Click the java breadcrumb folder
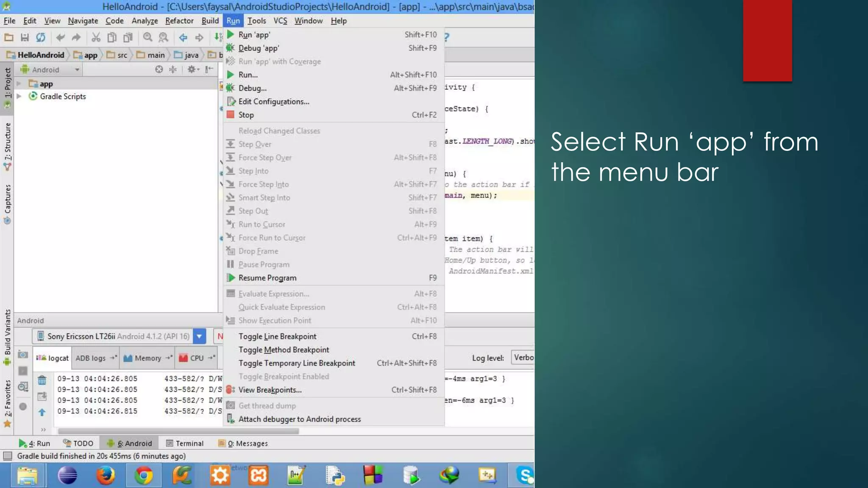This screenshot has width=868, height=488. pyautogui.click(x=187, y=55)
